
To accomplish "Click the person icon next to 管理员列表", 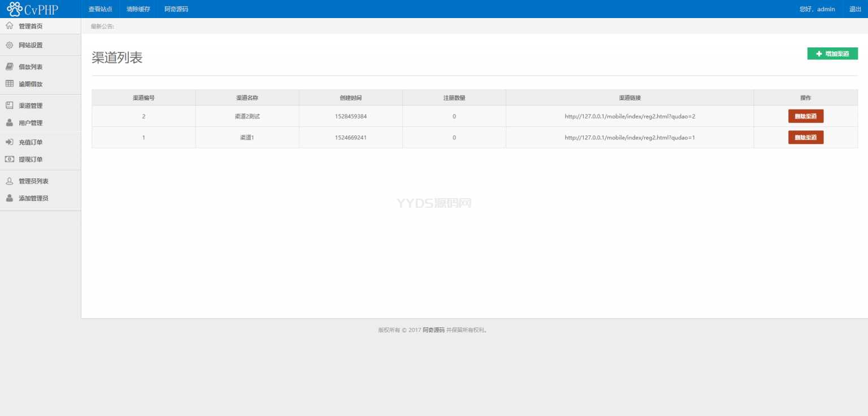I will pos(8,181).
